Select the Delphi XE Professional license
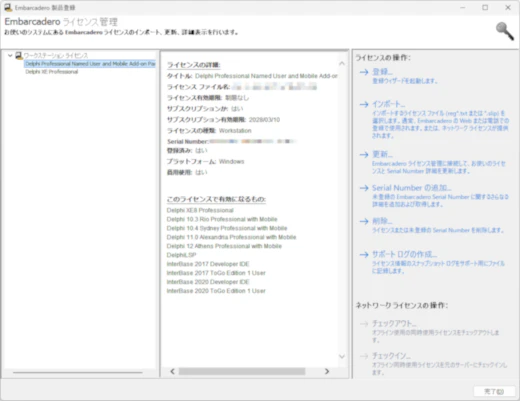520x401 pixels. (x=52, y=72)
